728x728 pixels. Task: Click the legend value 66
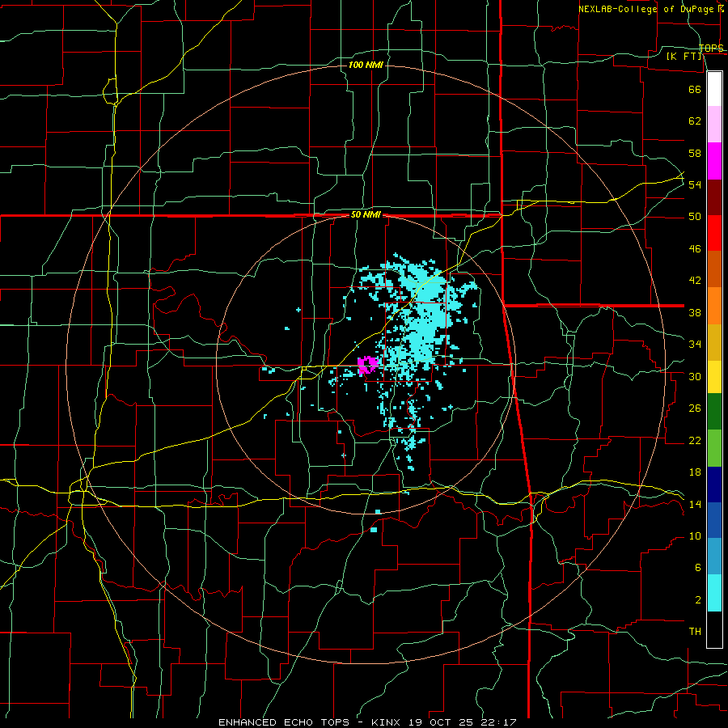click(x=695, y=89)
